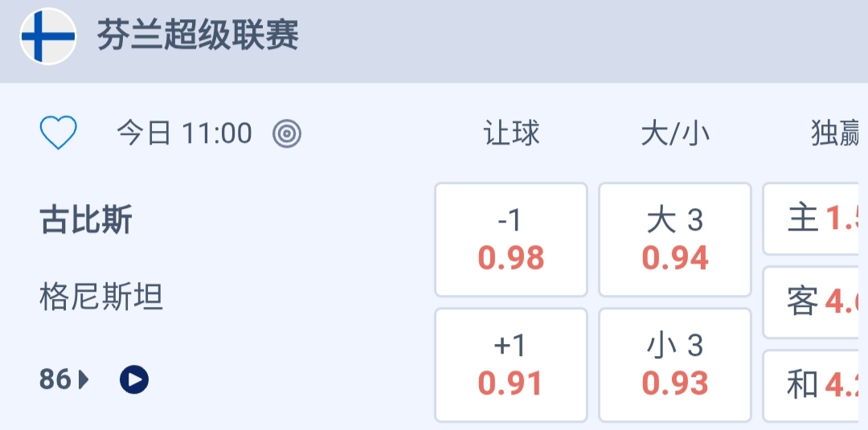Bet on home win 主

pyautogui.click(x=815, y=219)
